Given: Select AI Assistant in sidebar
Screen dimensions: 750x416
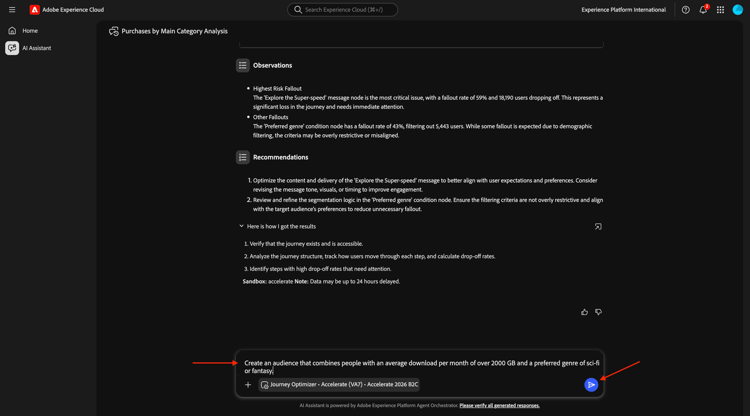Looking at the screenshot, I should [36, 48].
